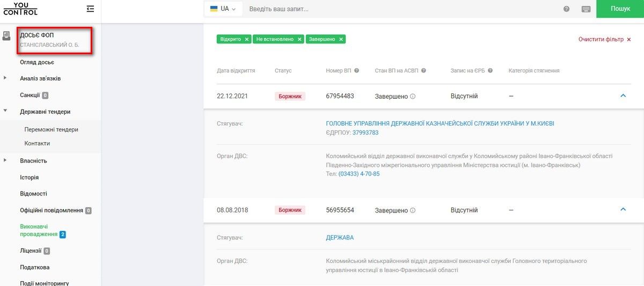This screenshot has height=286, width=644.
Task: Remove the Відкрито filter tag
Action: pos(246,39)
